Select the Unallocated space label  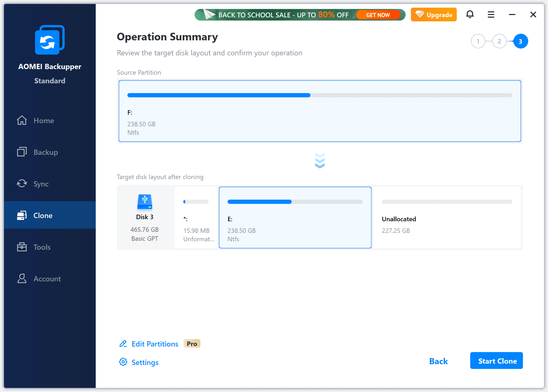[x=399, y=219]
